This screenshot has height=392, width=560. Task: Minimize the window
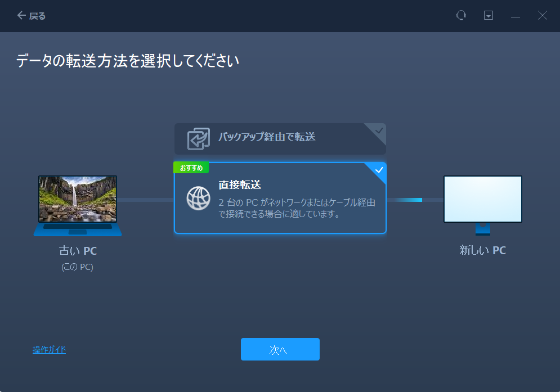point(516,16)
